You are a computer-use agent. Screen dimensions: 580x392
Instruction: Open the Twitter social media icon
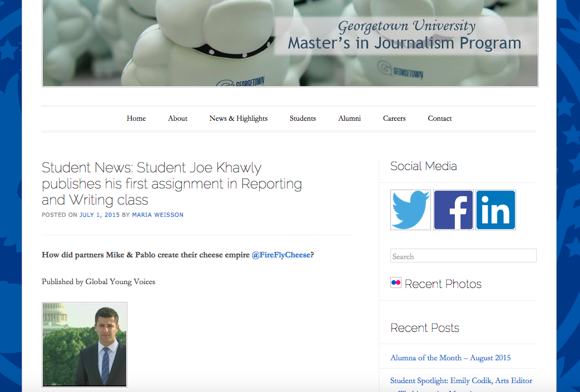coord(410,210)
